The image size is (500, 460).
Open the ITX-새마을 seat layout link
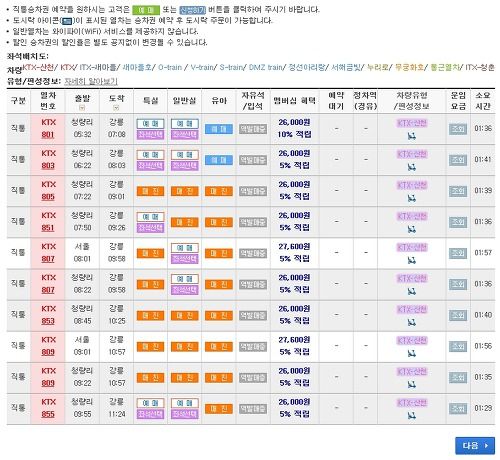click(x=98, y=67)
